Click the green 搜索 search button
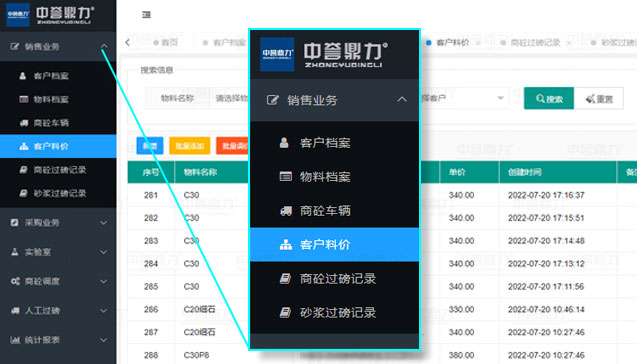The width and height of the screenshot is (637, 364). point(549,98)
